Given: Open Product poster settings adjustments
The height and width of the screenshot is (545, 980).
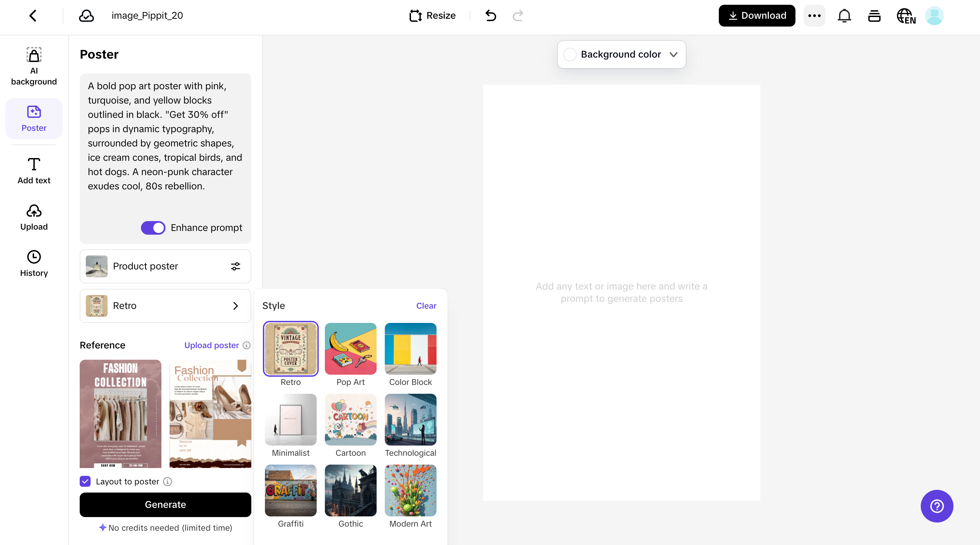Looking at the screenshot, I should 236,266.
